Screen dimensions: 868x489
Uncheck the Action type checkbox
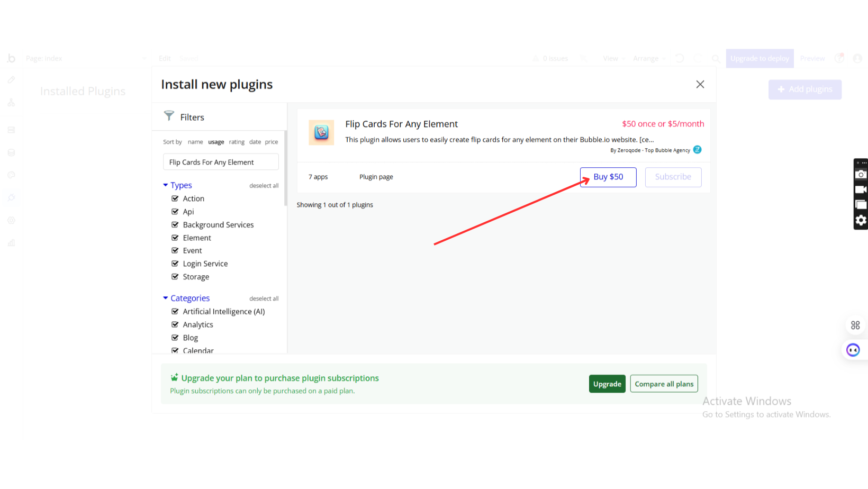click(x=175, y=198)
